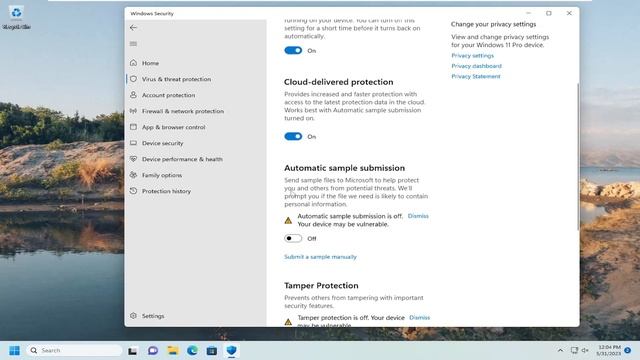Open the Chat app from the taskbar
Screen dimensions: 640x360
click(153, 351)
